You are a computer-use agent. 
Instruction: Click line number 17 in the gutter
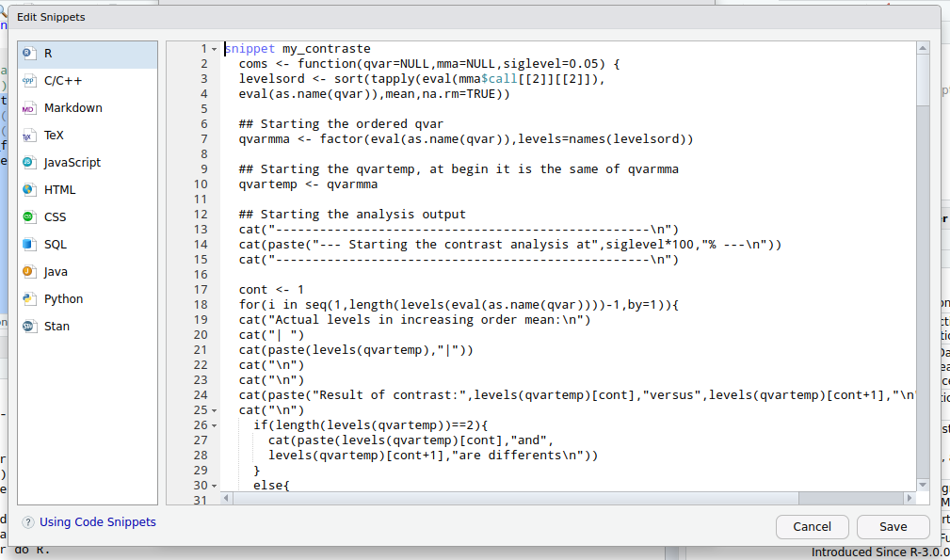pos(201,289)
